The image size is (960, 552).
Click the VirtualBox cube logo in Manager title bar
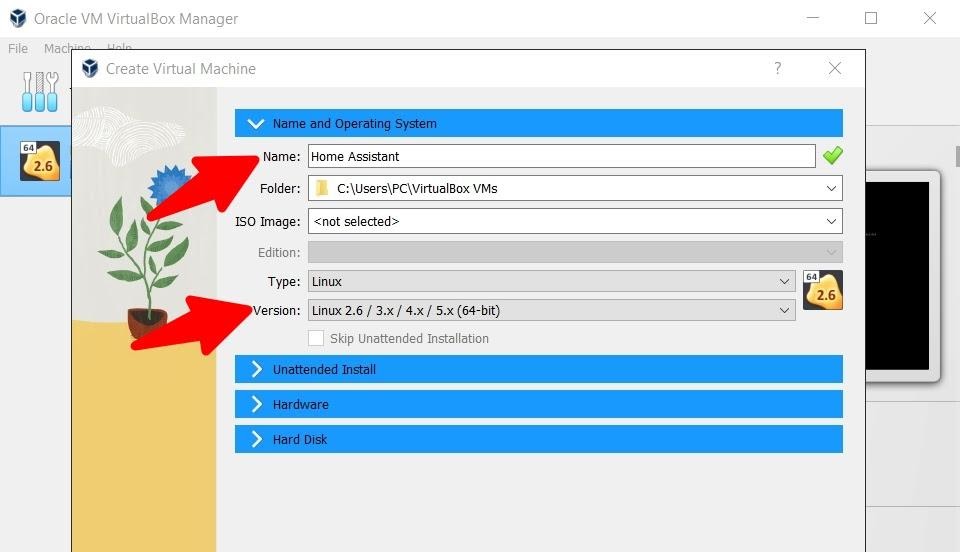click(x=18, y=18)
